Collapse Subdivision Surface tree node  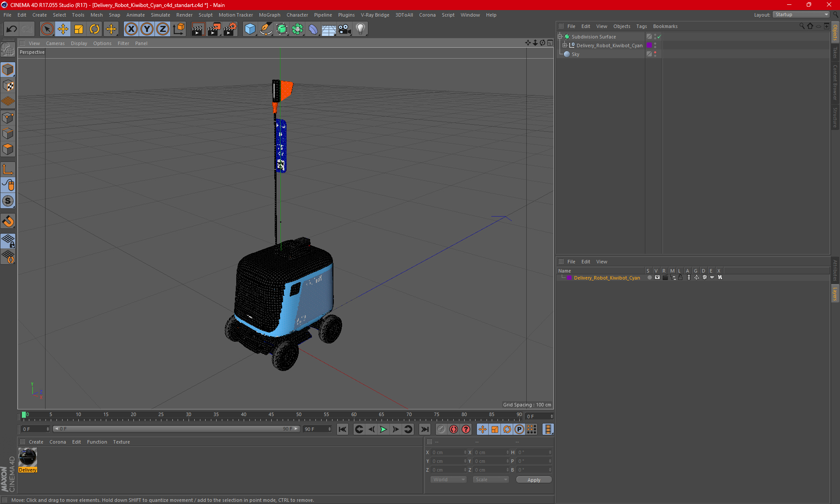click(560, 36)
